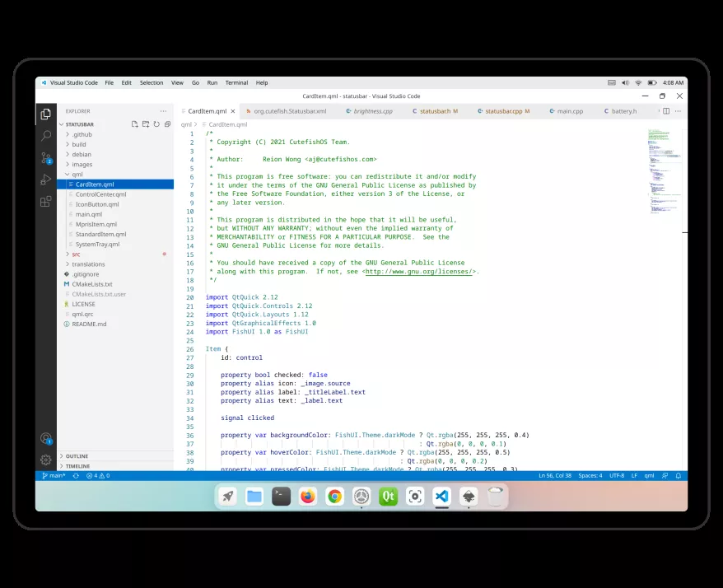The width and height of the screenshot is (723, 588).
Task: Synchronize changes in the status bar
Action: click(x=76, y=475)
